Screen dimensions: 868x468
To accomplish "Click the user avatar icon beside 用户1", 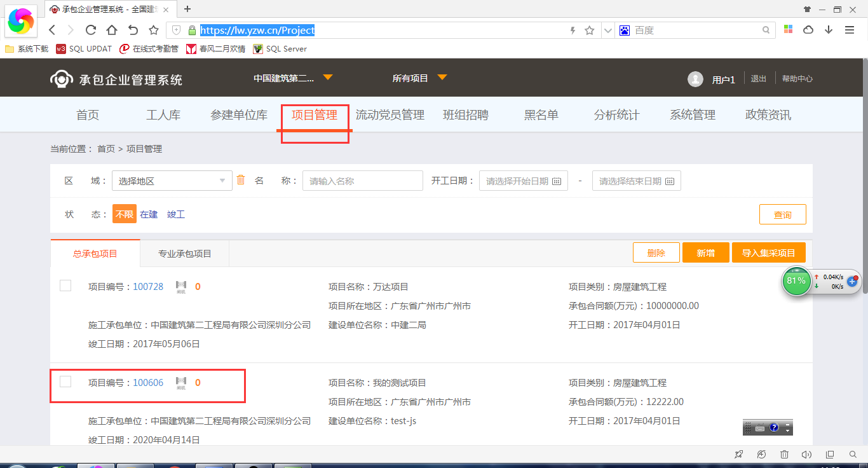I will tap(695, 79).
